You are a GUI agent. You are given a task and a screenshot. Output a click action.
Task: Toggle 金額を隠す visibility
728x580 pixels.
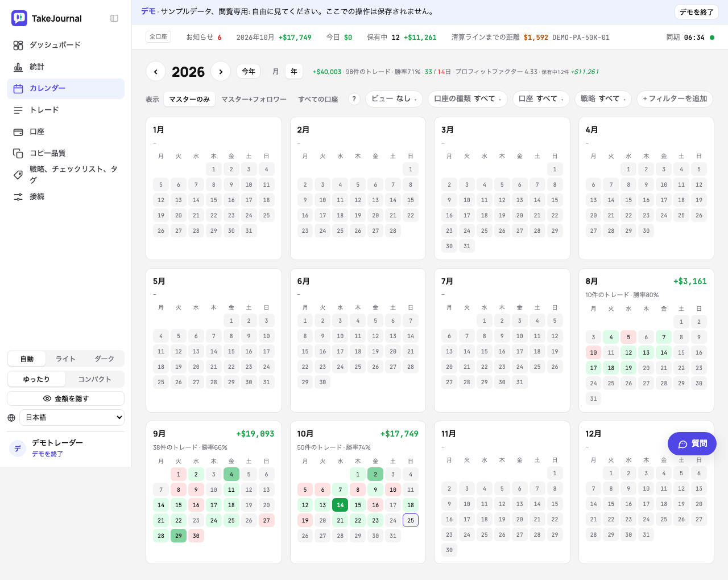pyautogui.click(x=65, y=398)
